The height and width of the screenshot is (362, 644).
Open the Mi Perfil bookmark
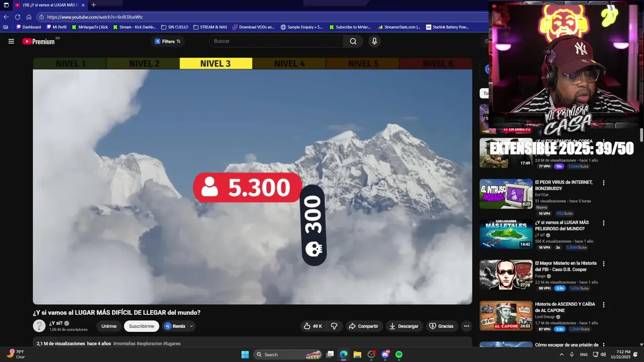[56, 27]
